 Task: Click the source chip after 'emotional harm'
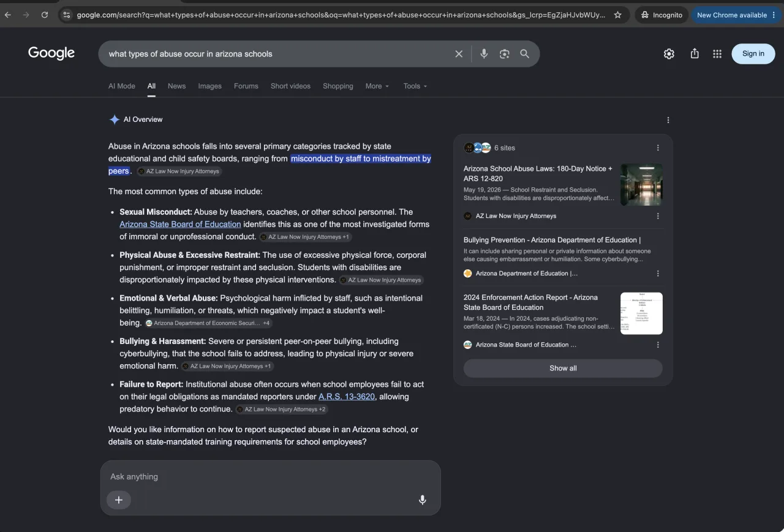coord(227,366)
